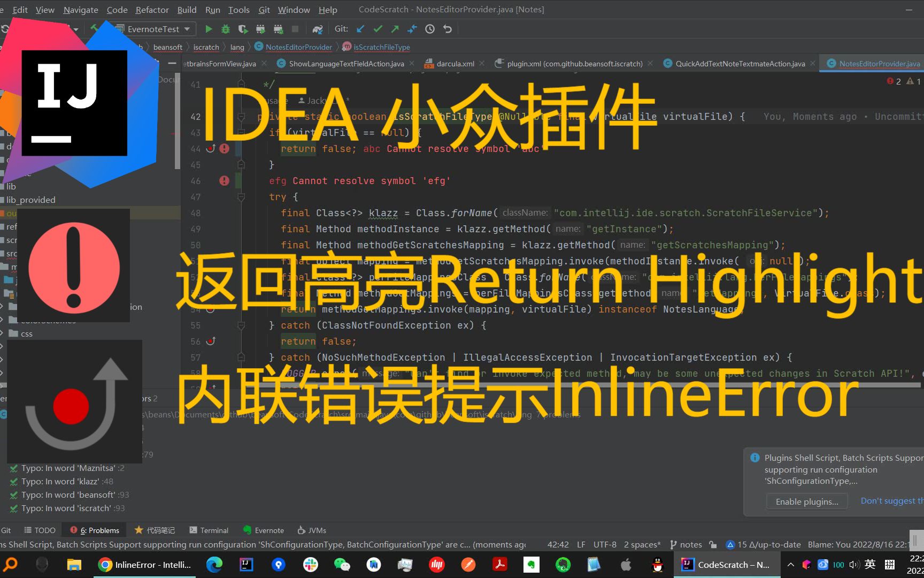Commit changes using green checkmark

(378, 29)
